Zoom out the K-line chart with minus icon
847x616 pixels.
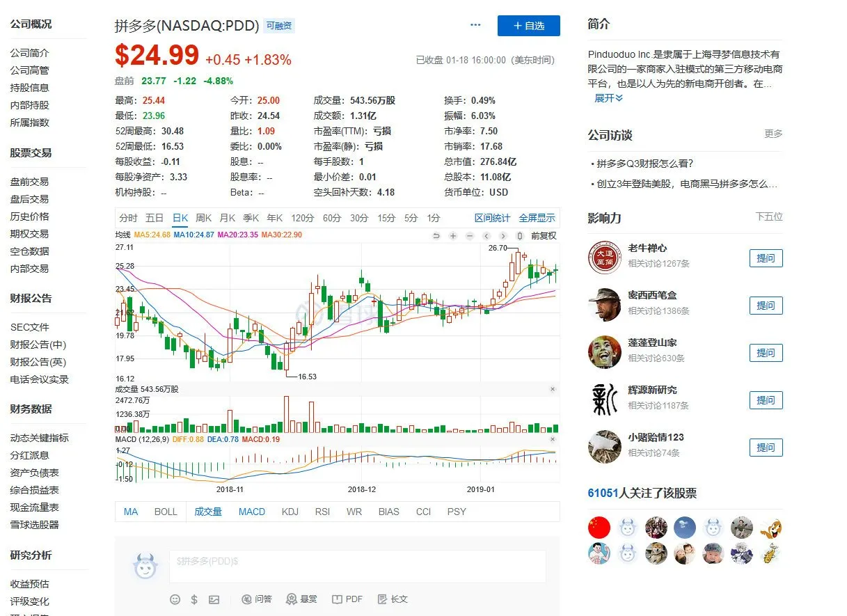tap(470, 236)
